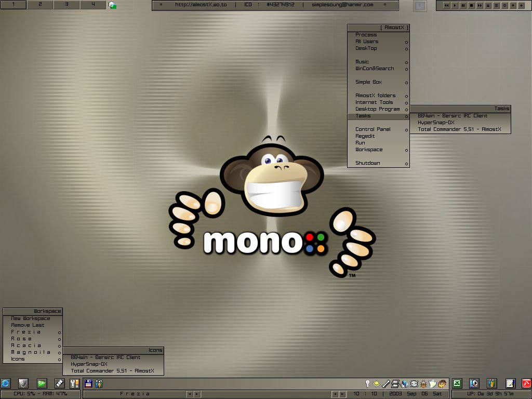Launch Excel from the bottom-right shortcuts
The width and height of the screenshot is (532, 399).
pyautogui.click(x=457, y=383)
